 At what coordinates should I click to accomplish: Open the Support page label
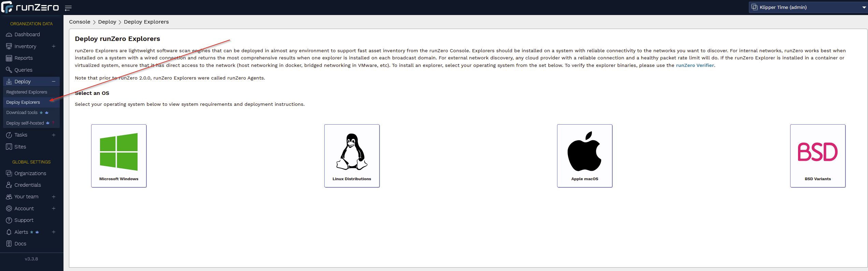(x=24, y=220)
